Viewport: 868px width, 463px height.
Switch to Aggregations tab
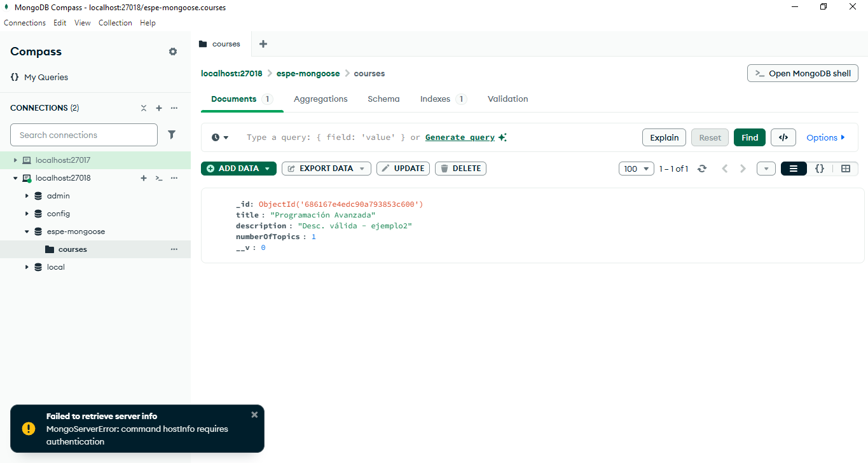320,99
